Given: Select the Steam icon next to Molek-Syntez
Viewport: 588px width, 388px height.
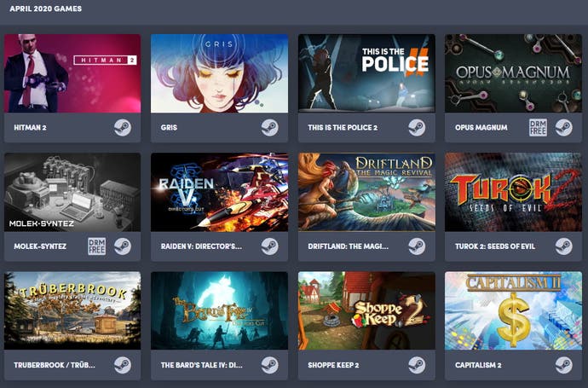Looking at the screenshot, I should click(123, 246).
